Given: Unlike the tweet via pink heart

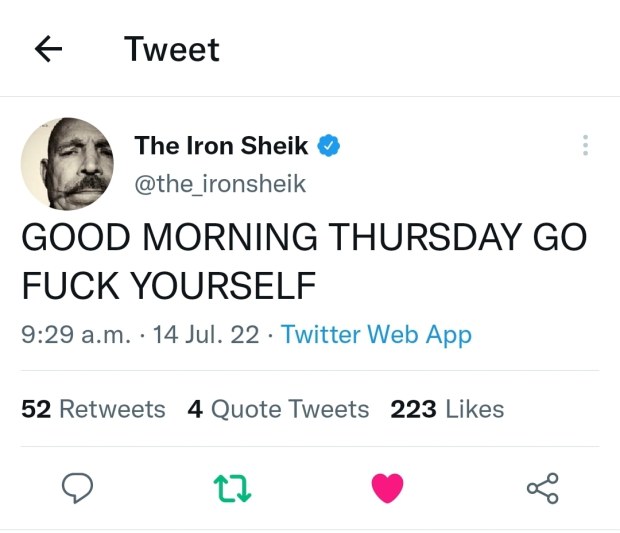Looking at the screenshot, I should tap(387, 488).
